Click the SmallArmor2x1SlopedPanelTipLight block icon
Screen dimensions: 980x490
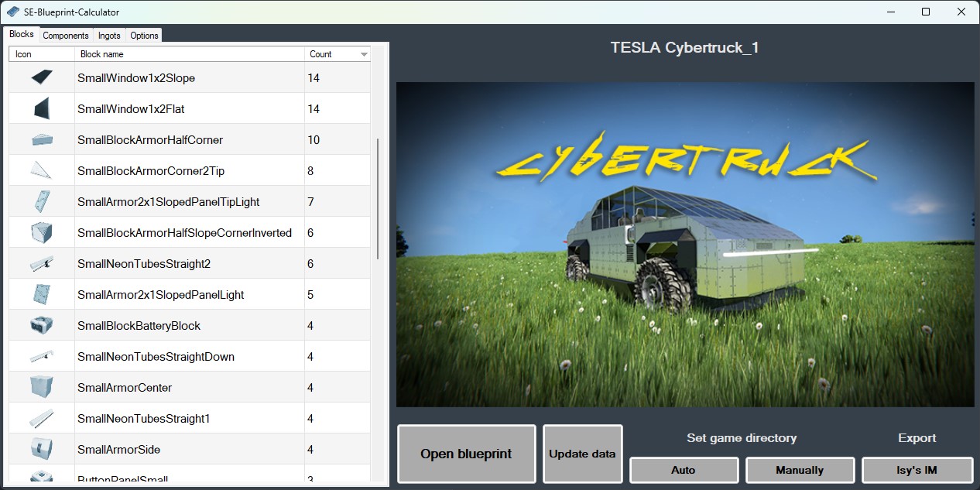tap(41, 201)
